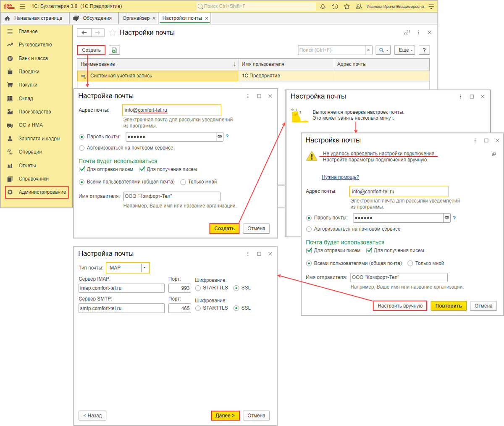Select Системная учетная запись row
Image resolution: width=504 pixels, height=426 pixels.
click(253, 76)
